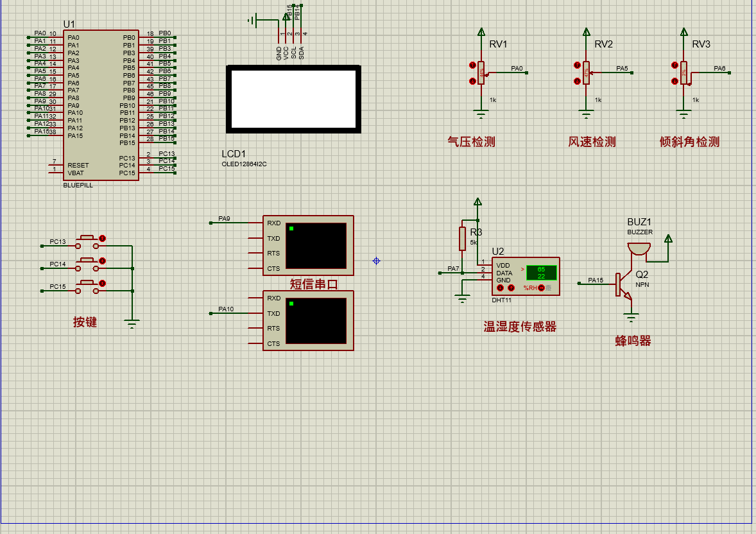Decrease RV3 potentiometer with its down arrow
Viewport: 756px width, 534px height.
pyautogui.click(x=675, y=81)
